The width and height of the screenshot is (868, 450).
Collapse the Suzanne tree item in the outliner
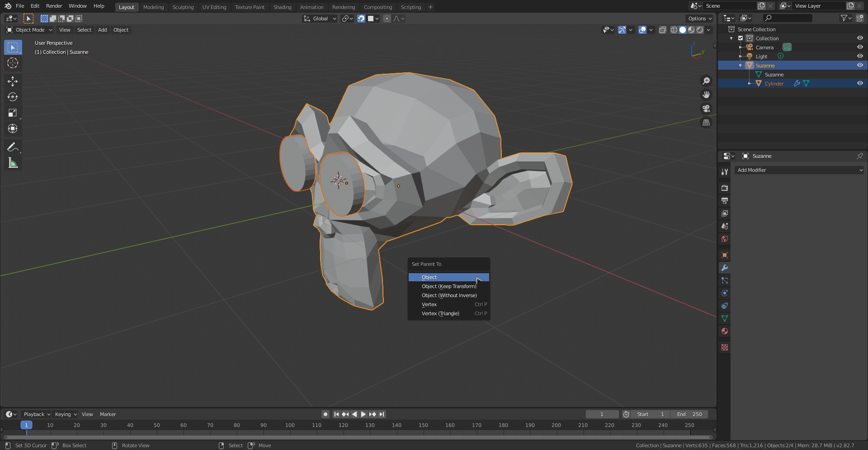click(x=741, y=66)
